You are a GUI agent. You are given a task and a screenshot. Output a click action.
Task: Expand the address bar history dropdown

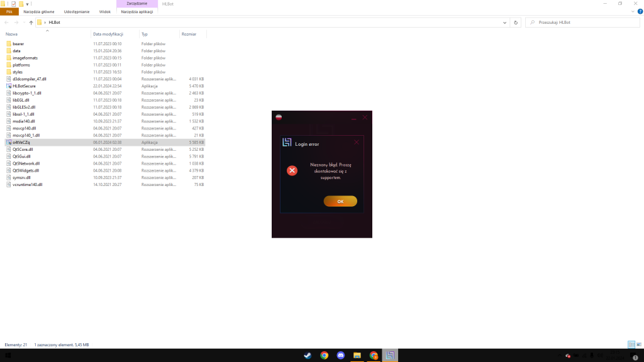[x=505, y=22]
